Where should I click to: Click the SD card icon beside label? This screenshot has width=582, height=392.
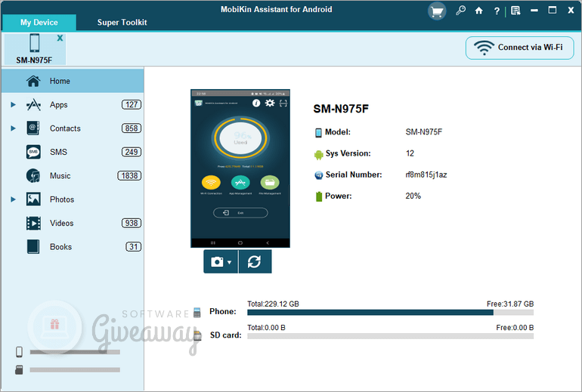click(x=197, y=335)
